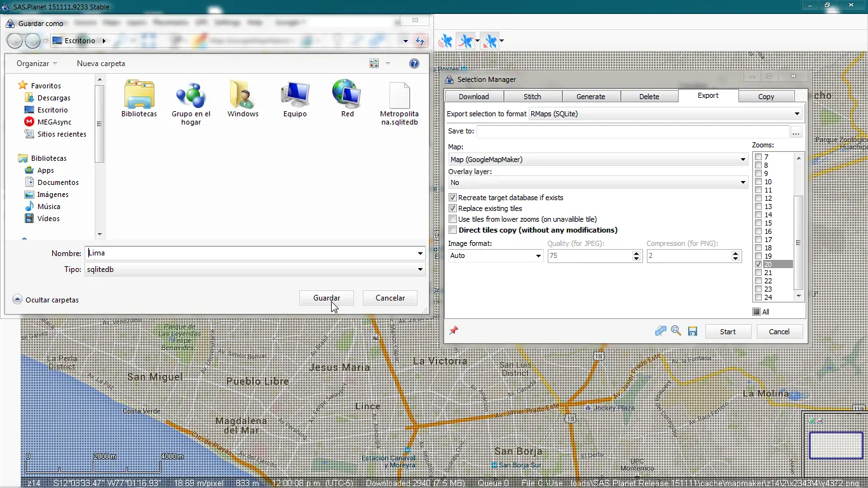Image resolution: width=868 pixels, height=488 pixels.
Task: Open the Organizar menu
Action: coord(37,64)
